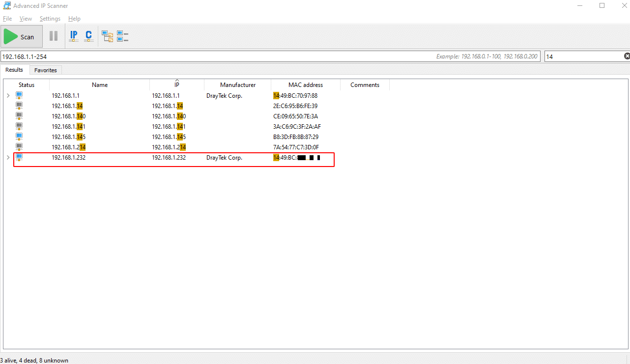Sort by Status column header
The height and width of the screenshot is (364, 630).
tap(27, 85)
